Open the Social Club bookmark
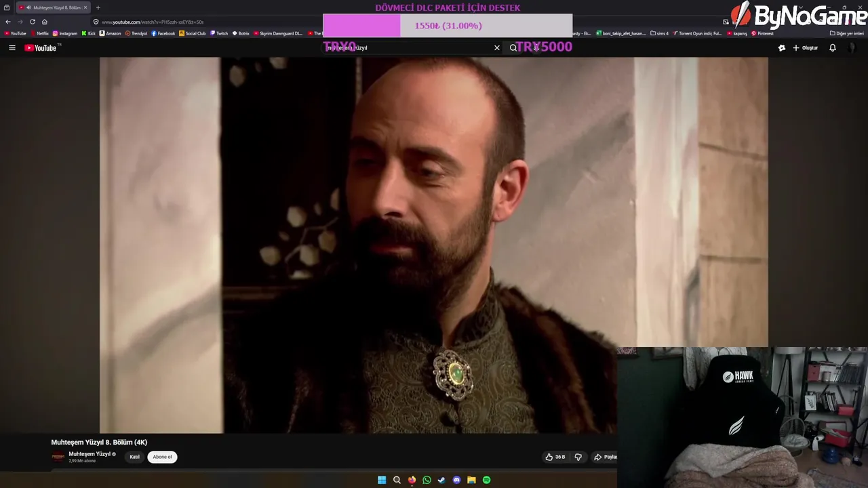 (x=193, y=33)
